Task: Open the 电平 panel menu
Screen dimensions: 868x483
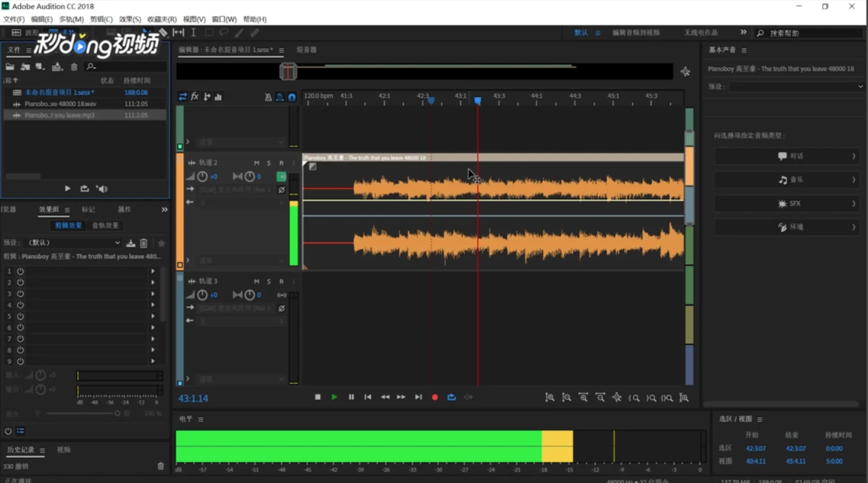Action: (x=201, y=419)
